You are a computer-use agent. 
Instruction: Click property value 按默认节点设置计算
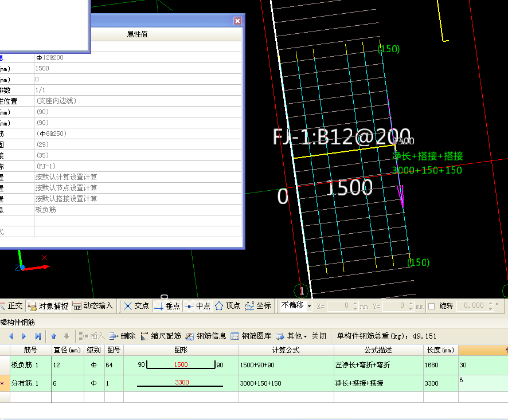(138, 188)
